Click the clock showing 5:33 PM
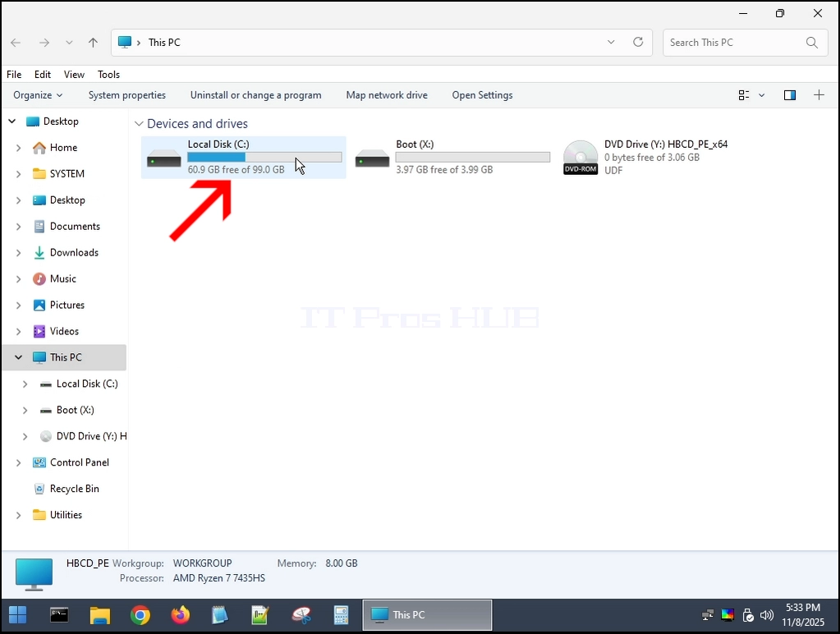Viewport: 840px width, 634px height. click(803, 608)
